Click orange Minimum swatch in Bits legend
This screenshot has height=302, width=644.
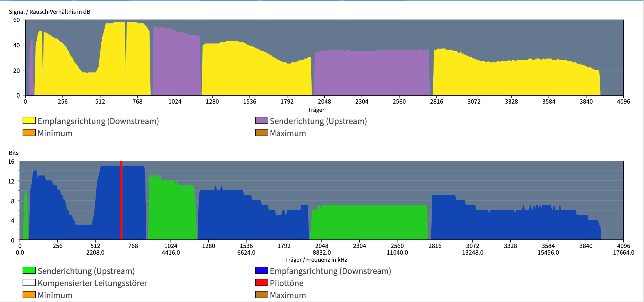click(29, 295)
